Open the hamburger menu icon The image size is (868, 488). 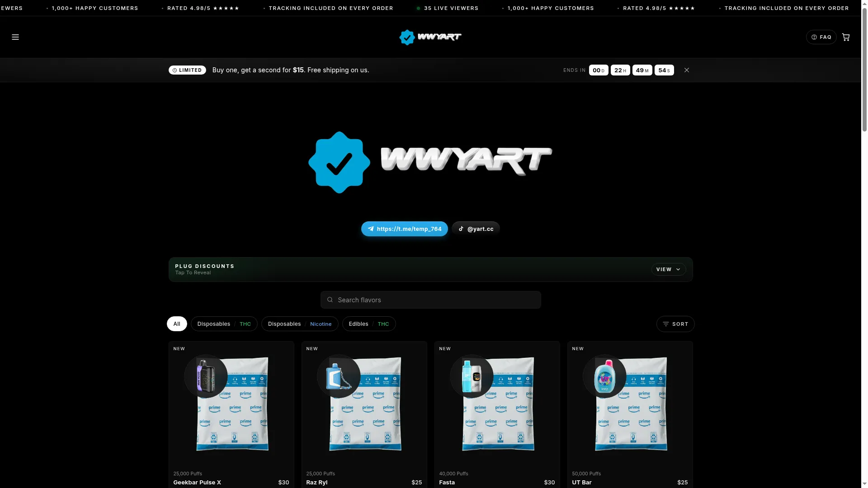coord(15,37)
